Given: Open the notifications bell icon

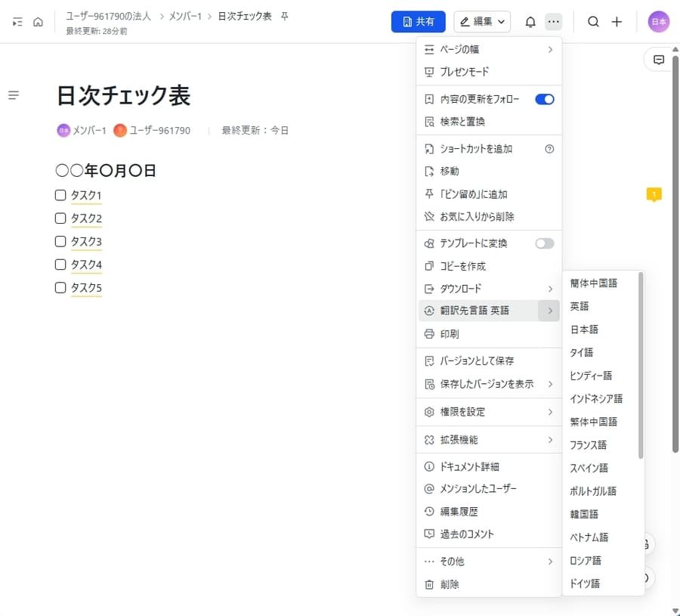Looking at the screenshot, I should pyautogui.click(x=531, y=22).
